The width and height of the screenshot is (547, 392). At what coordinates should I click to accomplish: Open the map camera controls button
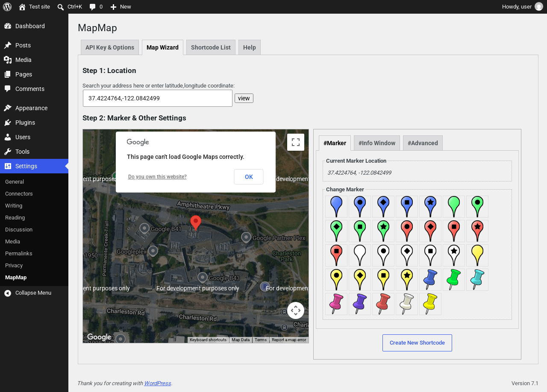296,310
